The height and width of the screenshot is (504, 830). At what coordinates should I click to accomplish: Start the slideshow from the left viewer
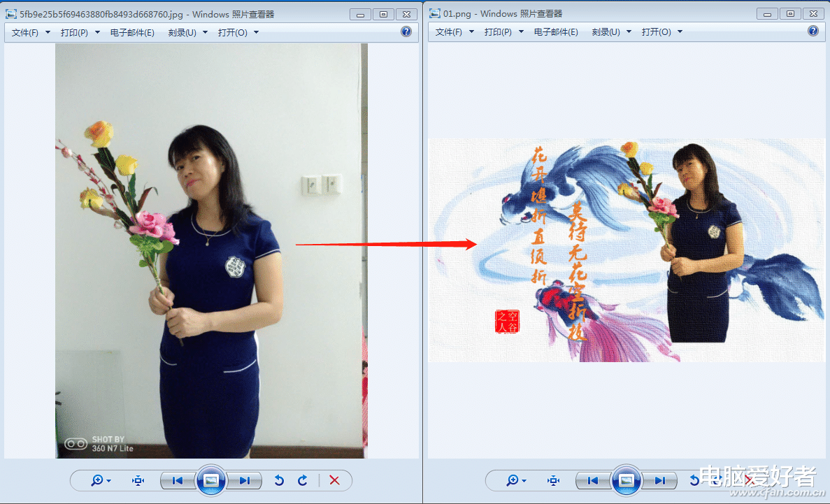pyautogui.click(x=210, y=480)
